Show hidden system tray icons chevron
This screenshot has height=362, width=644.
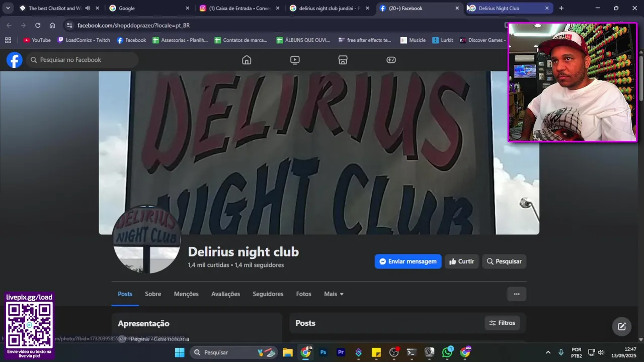pos(548,352)
